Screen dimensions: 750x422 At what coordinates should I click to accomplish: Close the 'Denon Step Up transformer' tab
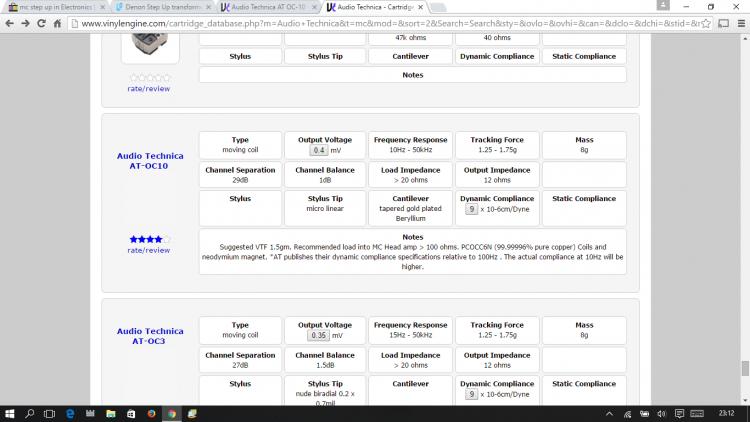(x=208, y=7)
